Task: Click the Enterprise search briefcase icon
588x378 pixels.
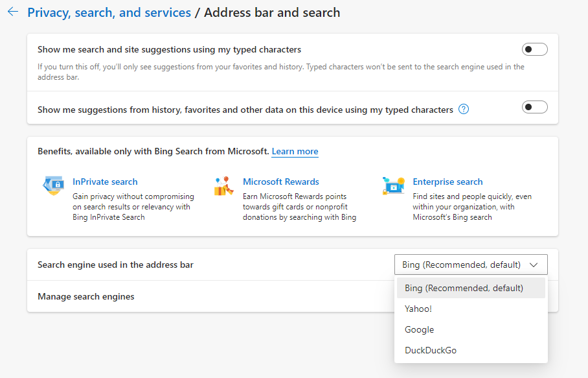Action: [393, 186]
